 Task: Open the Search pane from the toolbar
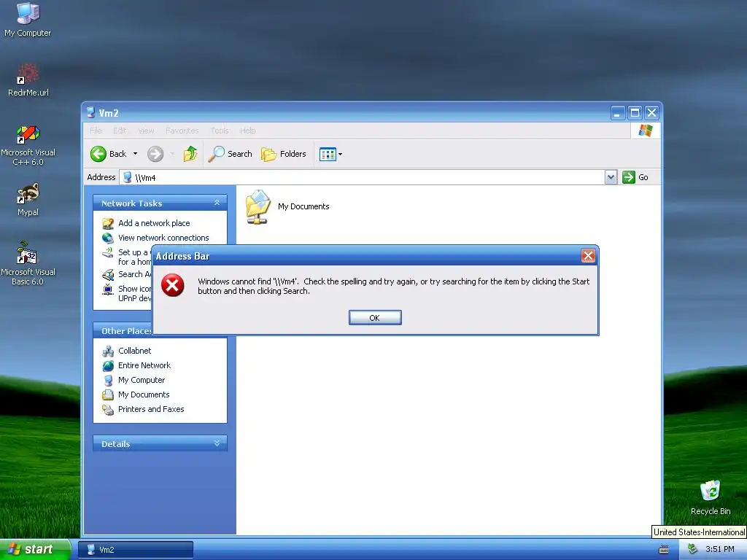pyautogui.click(x=230, y=154)
